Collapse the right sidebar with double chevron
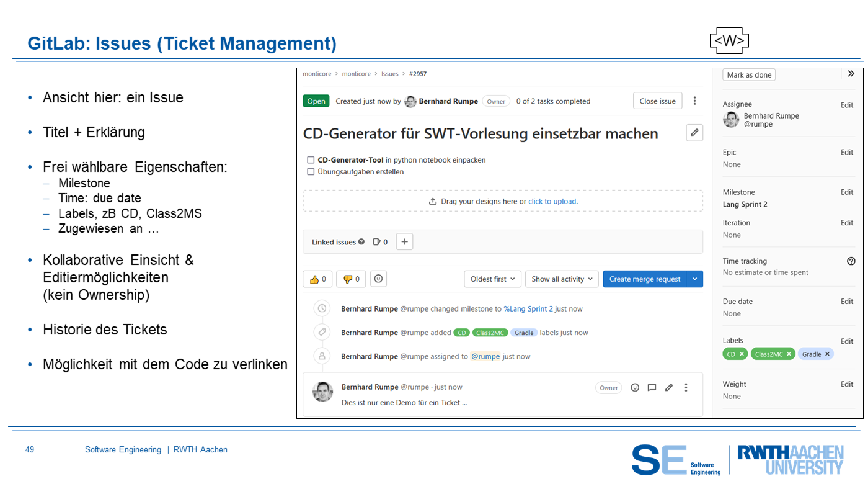The image size is (868, 489). [851, 74]
